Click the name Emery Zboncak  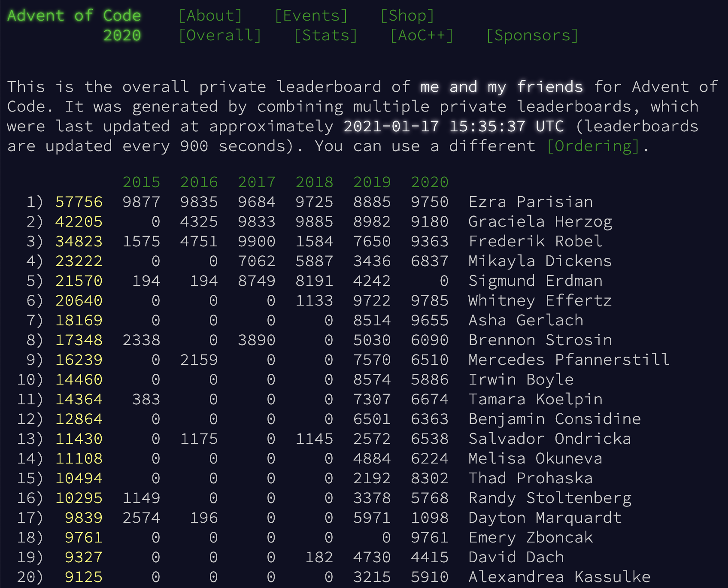tap(531, 538)
